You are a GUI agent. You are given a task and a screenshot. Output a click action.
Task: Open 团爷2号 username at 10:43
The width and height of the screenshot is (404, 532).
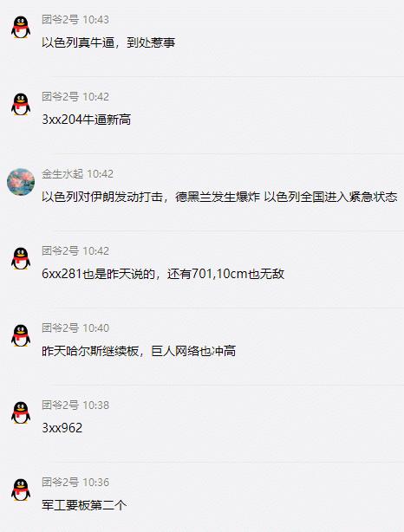click(x=60, y=20)
